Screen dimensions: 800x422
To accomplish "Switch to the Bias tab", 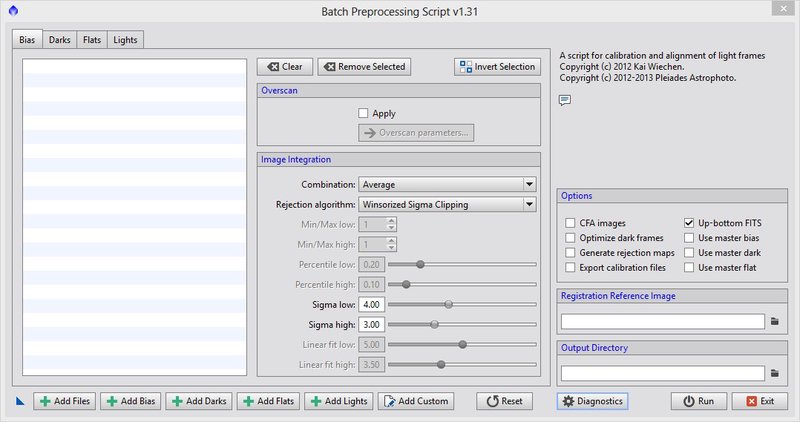I will click(x=27, y=39).
